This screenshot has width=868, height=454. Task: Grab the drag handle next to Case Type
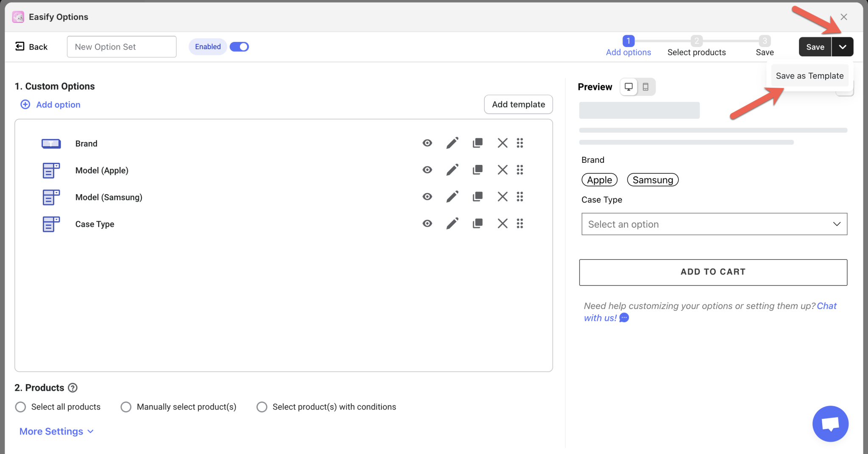[520, 223]
